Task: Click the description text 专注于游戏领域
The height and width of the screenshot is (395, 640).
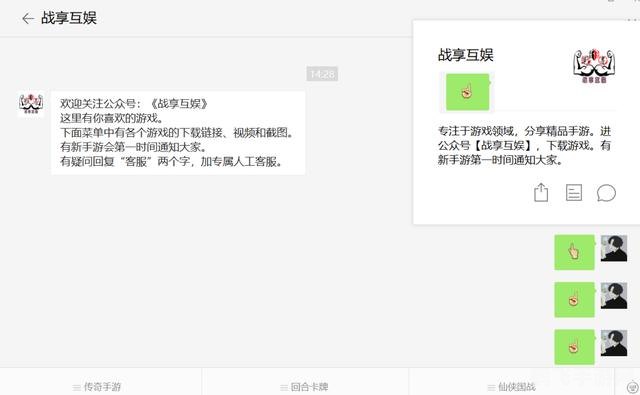Action: click(524, 145)
